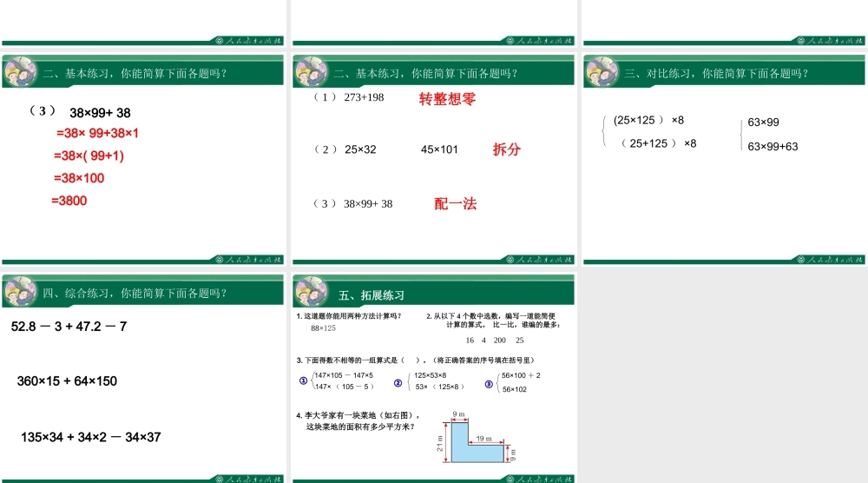Image resolution: width=868 pixels, height=483 pixels.
Task: Click the expression '52.8 − 3 + 47.2 − 7'
Action: point(69,327)
